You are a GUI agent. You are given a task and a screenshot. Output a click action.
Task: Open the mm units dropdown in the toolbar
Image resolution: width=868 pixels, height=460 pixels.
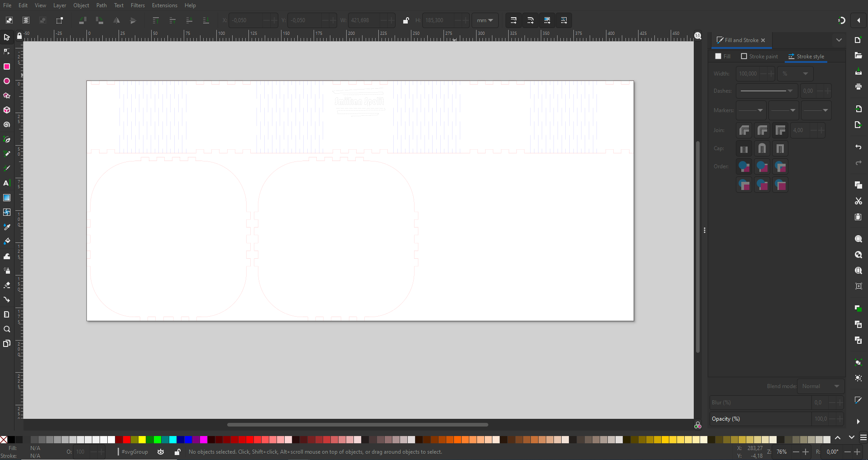coord(485,20)
